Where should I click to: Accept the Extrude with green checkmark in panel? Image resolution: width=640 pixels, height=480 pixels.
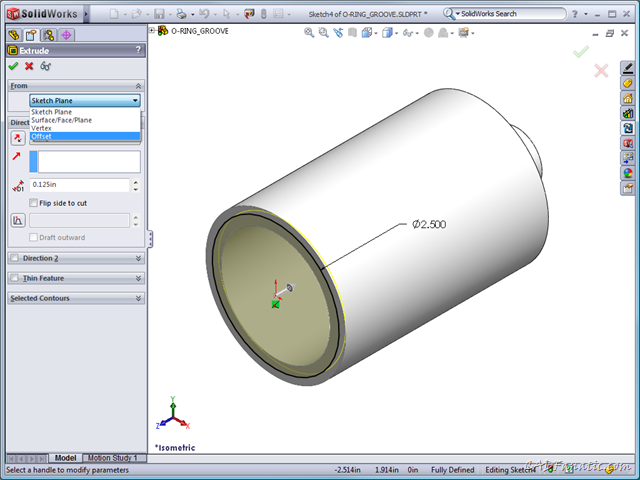13,66
